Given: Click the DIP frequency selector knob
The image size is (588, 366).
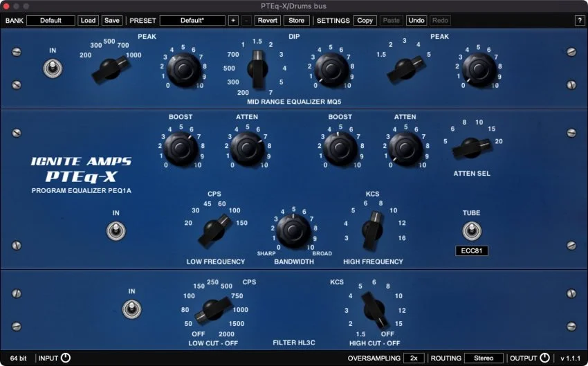Looking at the screenshot, I should 257,69.
